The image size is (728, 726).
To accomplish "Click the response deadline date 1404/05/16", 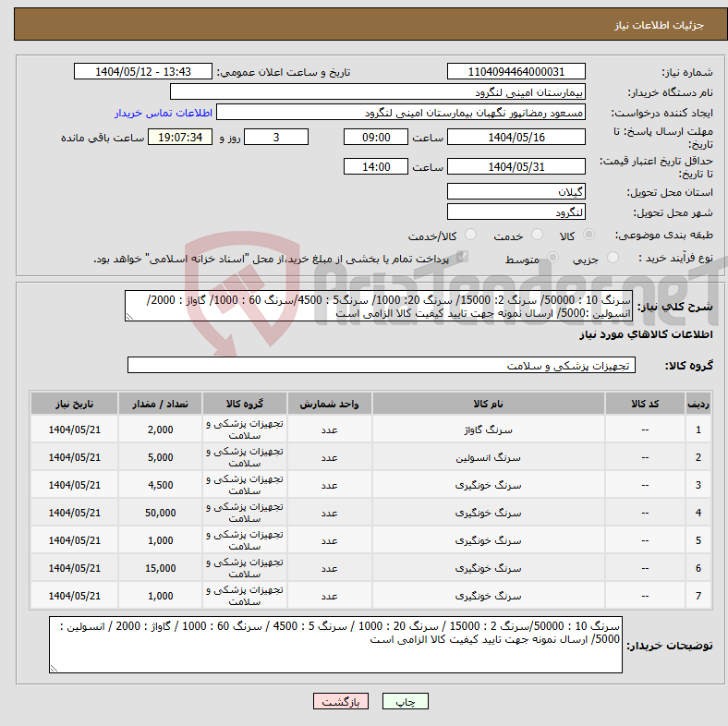I will tap(516, 137).
